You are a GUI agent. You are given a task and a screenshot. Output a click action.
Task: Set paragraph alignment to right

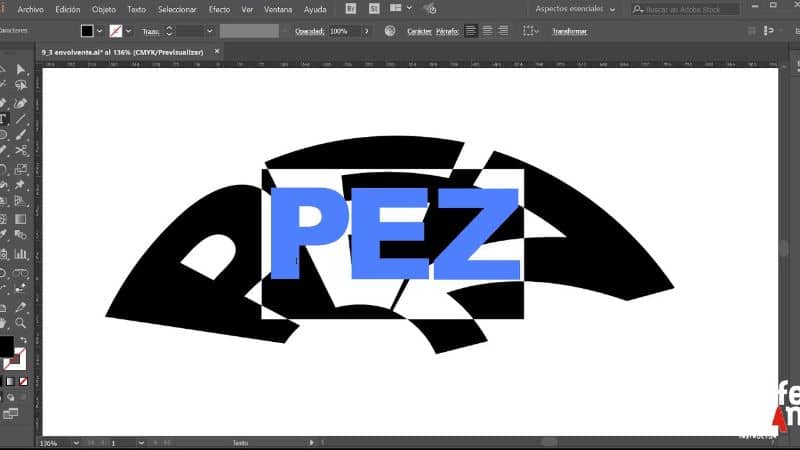pyautogui.click(x=503, y=31)
